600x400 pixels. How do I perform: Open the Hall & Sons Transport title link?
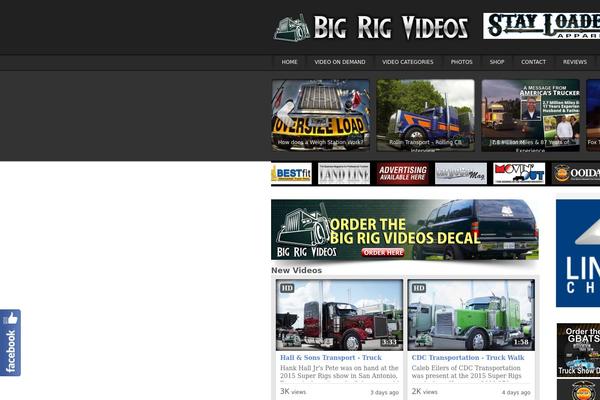331,358
